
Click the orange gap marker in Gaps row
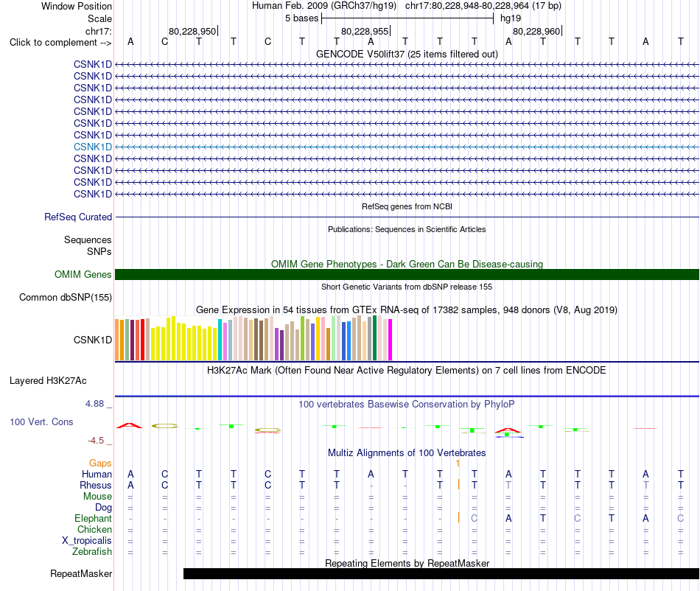[458, 464]
